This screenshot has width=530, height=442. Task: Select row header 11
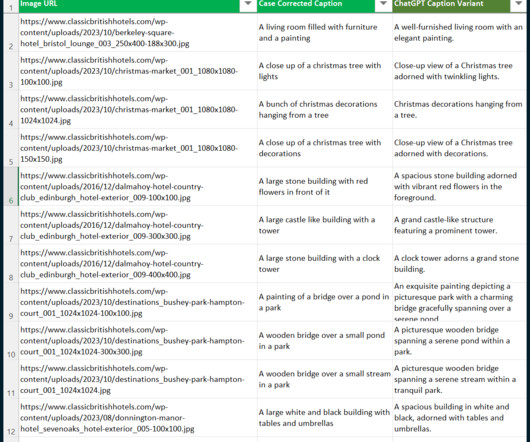click(x=11, y=379)
